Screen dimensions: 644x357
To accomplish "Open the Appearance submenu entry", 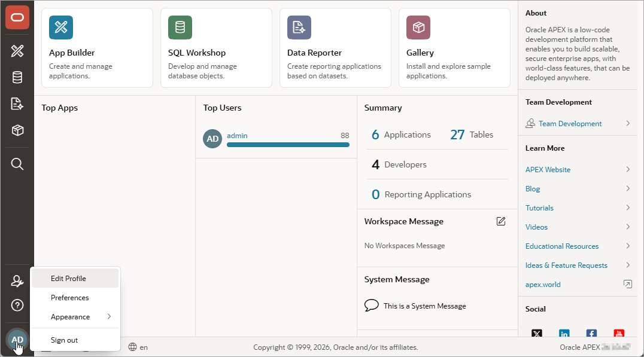I will point(75,317).
